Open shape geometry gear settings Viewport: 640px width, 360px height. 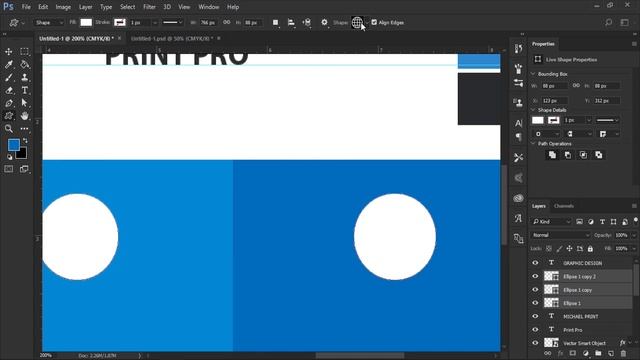coord(324,22)
